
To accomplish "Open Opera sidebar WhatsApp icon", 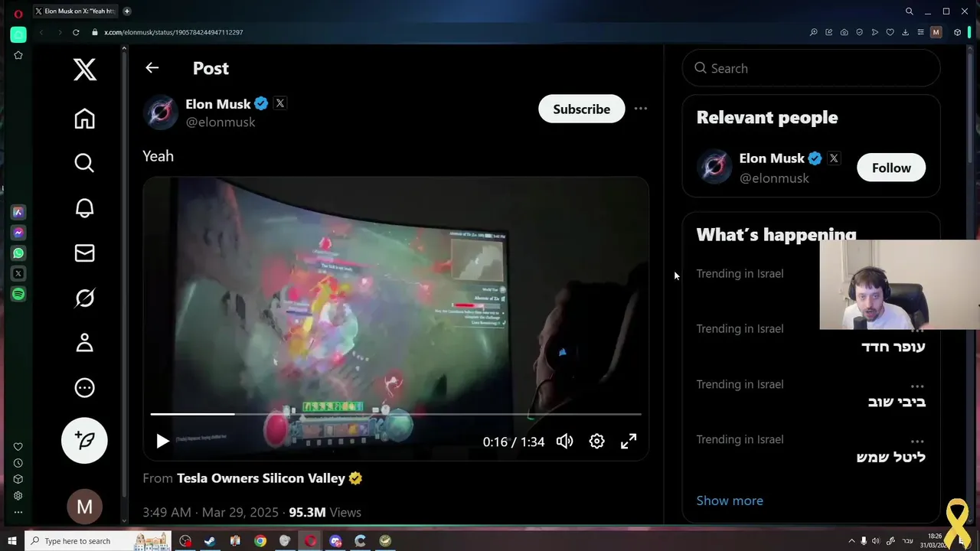I will [18, 253].
